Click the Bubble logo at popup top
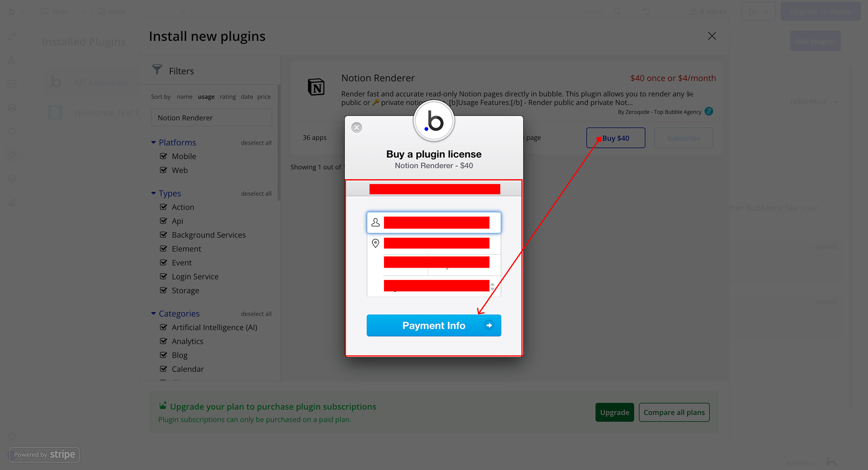 tap(434, 122)
